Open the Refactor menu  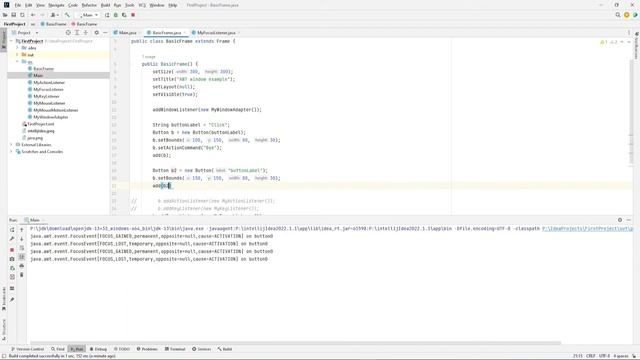pyautogui.click(x=89, y=5)
